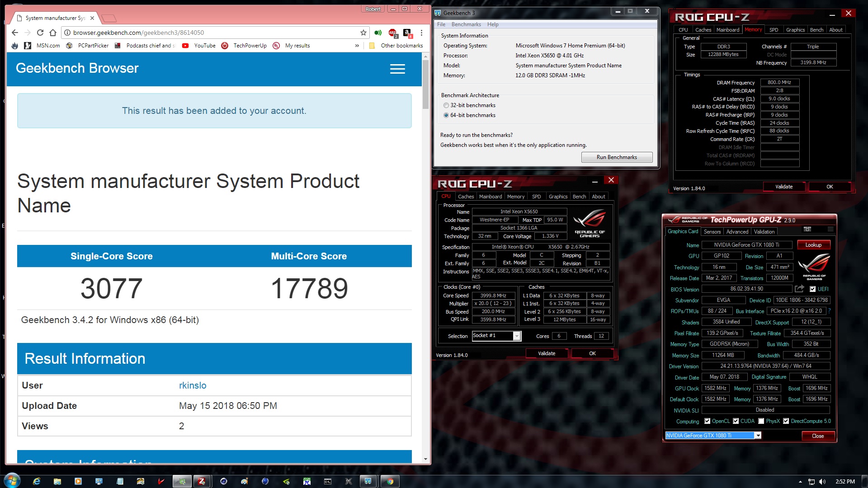Open Amazon Assistant extension icon
868x488 pixels.
click(407, 33)
